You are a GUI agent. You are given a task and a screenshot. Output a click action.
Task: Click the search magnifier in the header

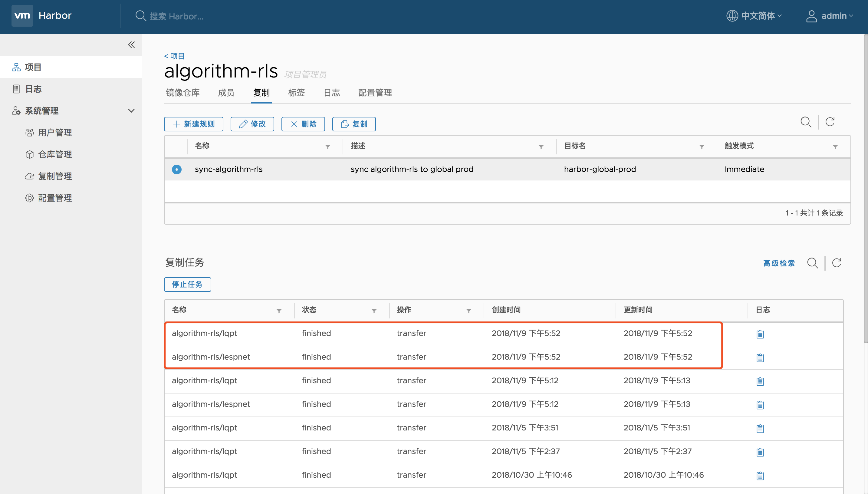click(140, 16)
